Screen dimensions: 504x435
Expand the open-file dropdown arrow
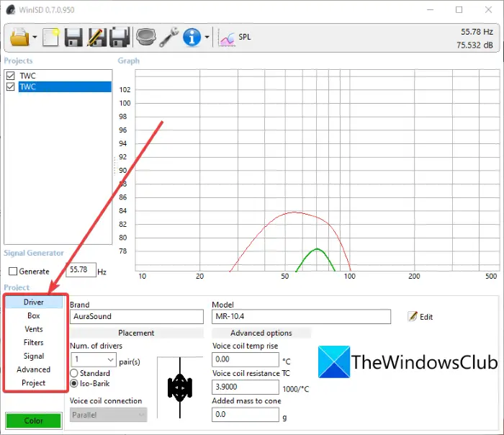point(35,37)
